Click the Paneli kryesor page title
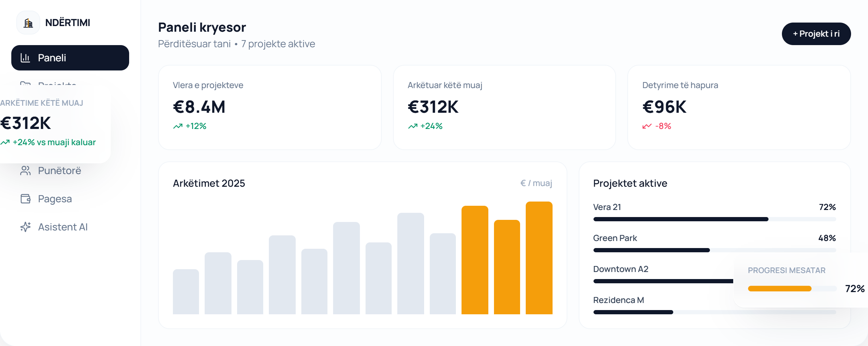The width and height of the screenshot is (868, 346). pyautogui.click(x=202, y=27)
